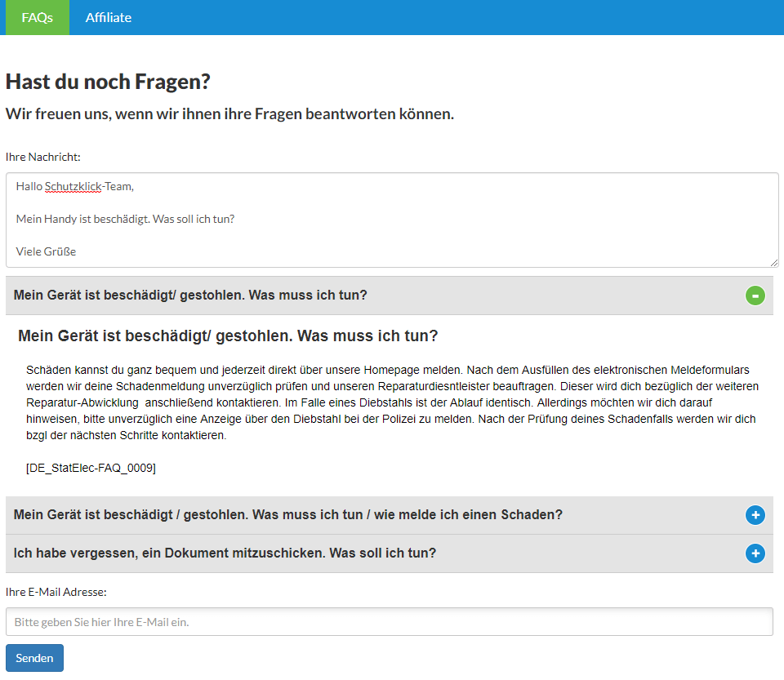Open 'Ich habe vergessen, ein Dokument mitzuschicken' row
Image resolution: width=784 pixels, height=680 pixels.
(x=390, y=553)
